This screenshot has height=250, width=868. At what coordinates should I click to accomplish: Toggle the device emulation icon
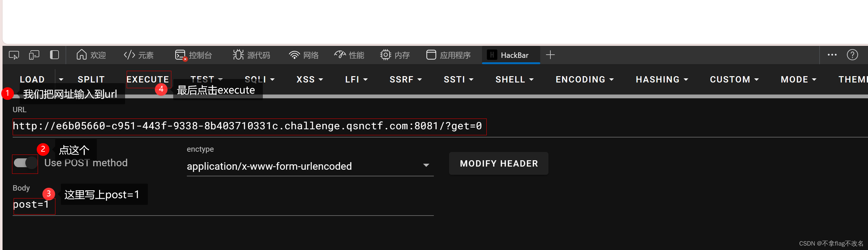(x=34, y=55)
